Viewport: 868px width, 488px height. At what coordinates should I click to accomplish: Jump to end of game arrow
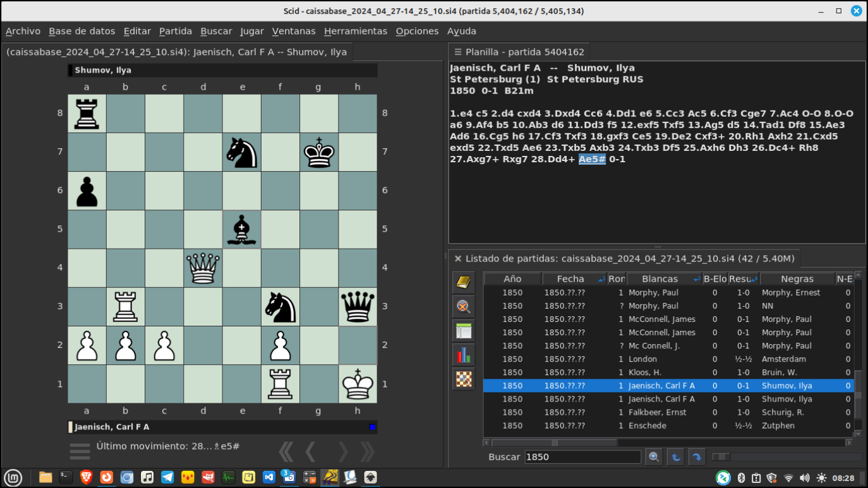coord(367,451)
